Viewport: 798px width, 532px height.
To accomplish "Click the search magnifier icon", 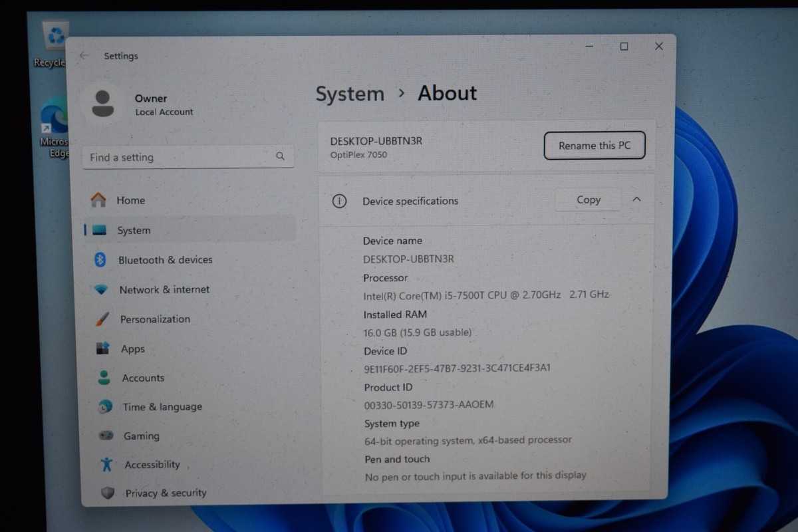I will [x=280, y=156].
